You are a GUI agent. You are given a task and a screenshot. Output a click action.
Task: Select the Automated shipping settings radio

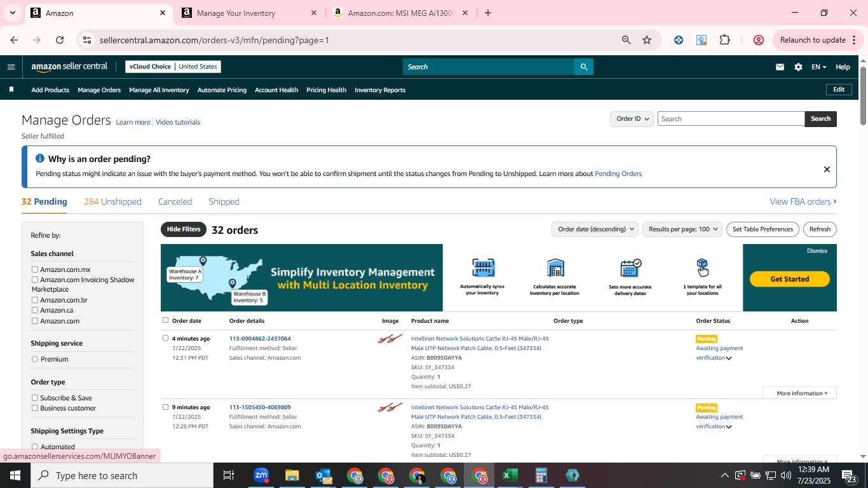click(35, 447)
